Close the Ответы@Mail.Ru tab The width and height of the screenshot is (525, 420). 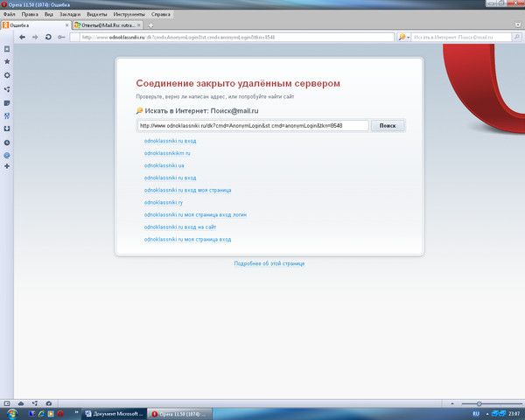tap(139, 25)
